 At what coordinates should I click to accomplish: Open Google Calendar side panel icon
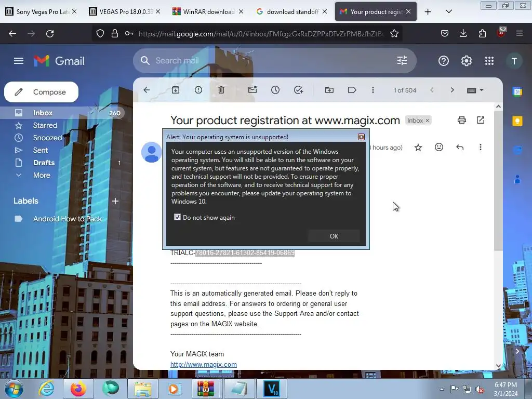point(517,91)
